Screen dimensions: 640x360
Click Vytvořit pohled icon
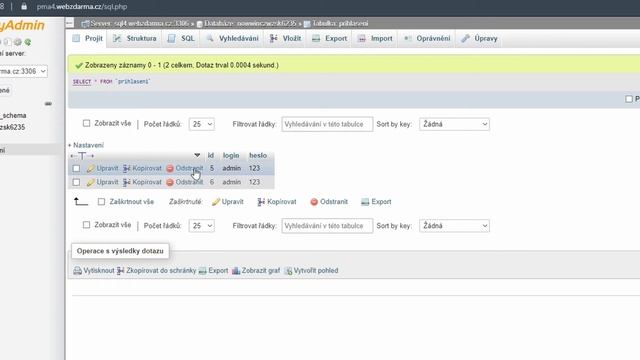288,271
